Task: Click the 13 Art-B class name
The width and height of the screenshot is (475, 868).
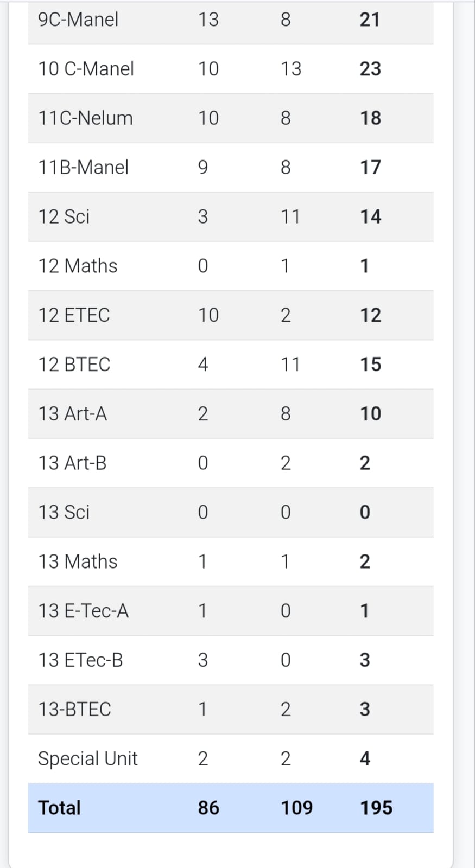Action: [72, 463]
